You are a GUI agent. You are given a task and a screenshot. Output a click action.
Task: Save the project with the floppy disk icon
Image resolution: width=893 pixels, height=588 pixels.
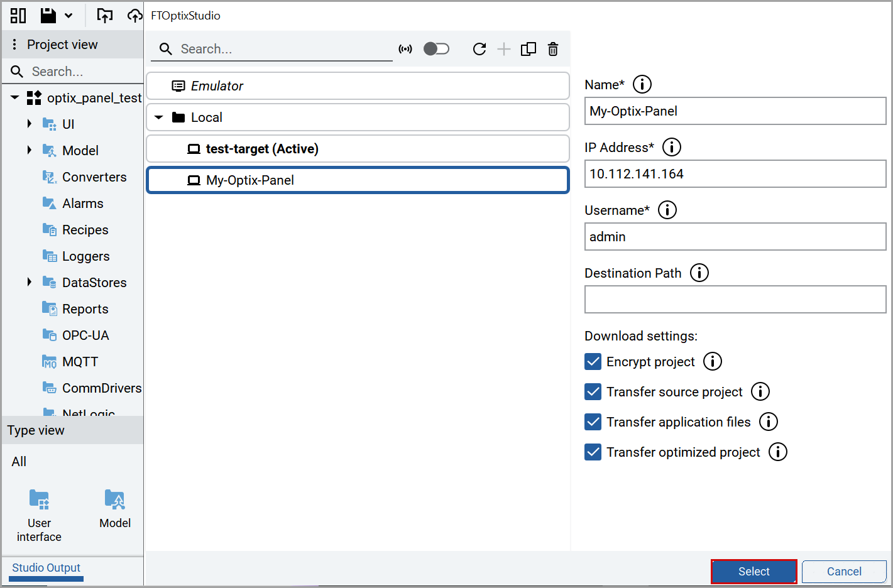pyautogui.click(x=48, y=16)
